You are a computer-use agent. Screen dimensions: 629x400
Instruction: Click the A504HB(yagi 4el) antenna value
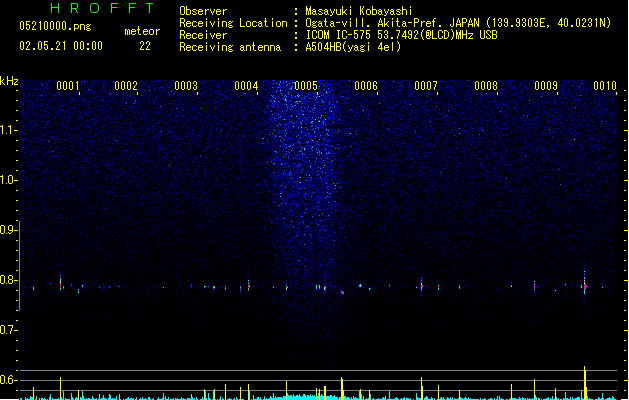coord(353,47)
